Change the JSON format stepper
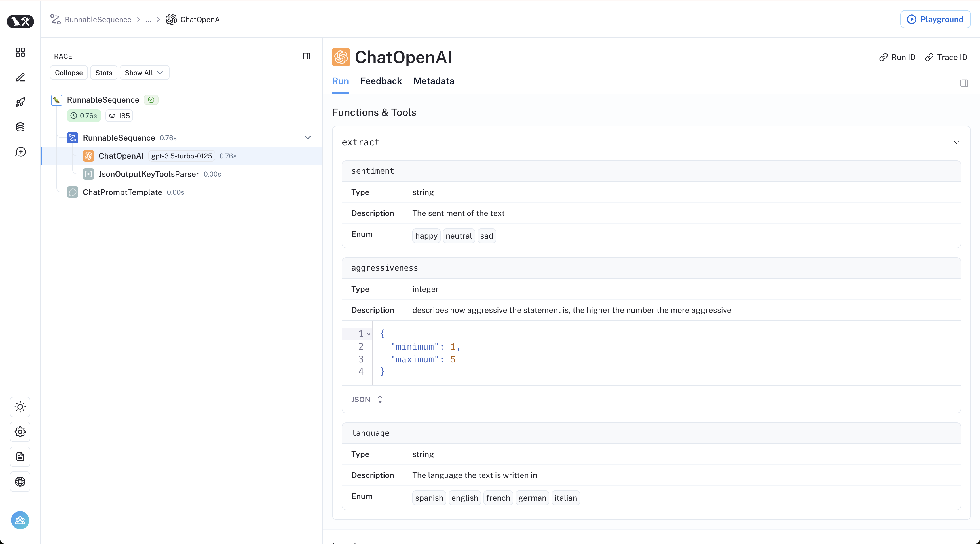 pyautogui.click(x=380, y=399)
